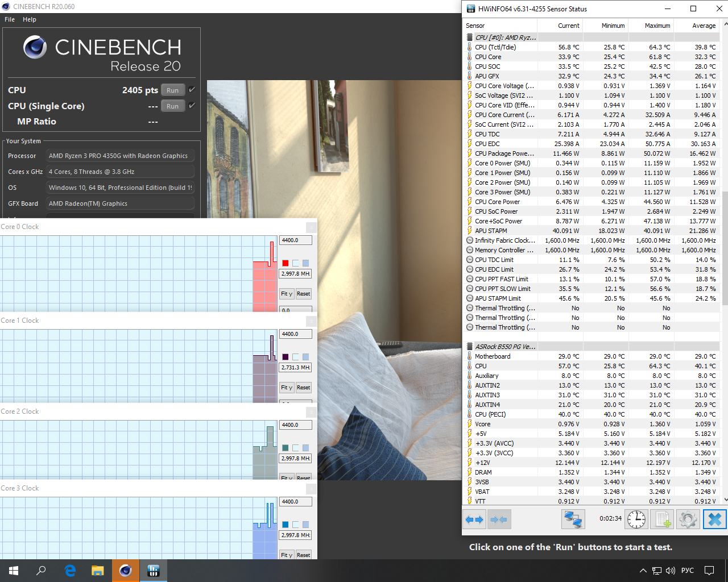Click the Average column header in HWiNFO
Screen dimensions: 728x582
click(x=697, y=26)
